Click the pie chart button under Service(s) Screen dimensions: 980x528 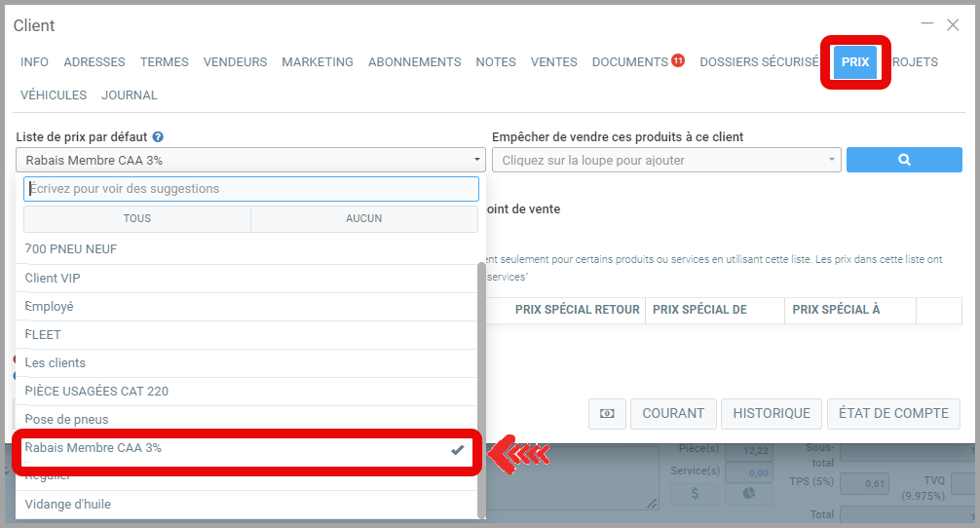(748, 493)
